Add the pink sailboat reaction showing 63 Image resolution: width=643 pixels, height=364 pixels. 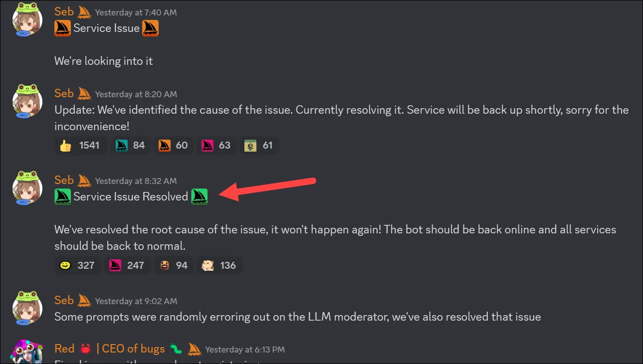[x=216, y=146]
